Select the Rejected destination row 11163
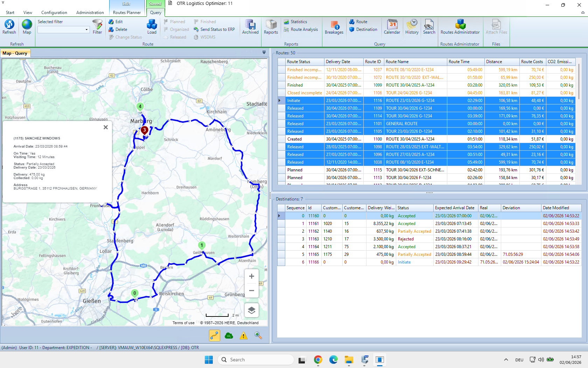The height and width of the screenshot is (368, 588). (x=429, y=239)
